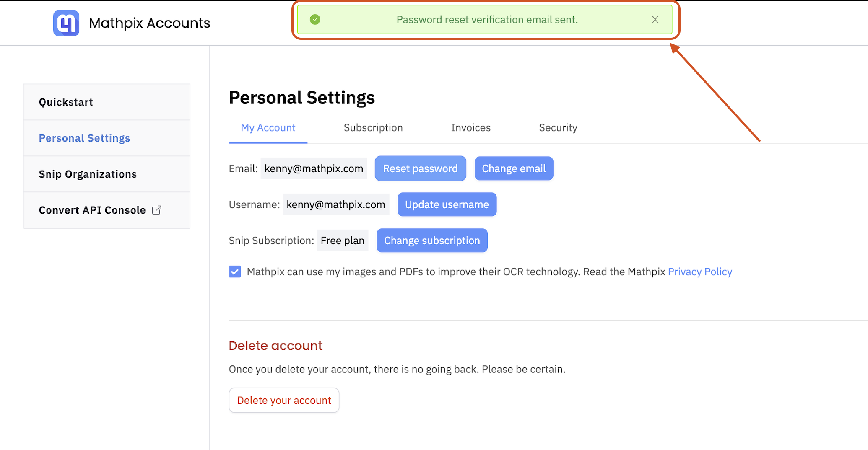Click the Mathpix Accounts title
The height and width of the screenshot is (450, 868).
150,23
